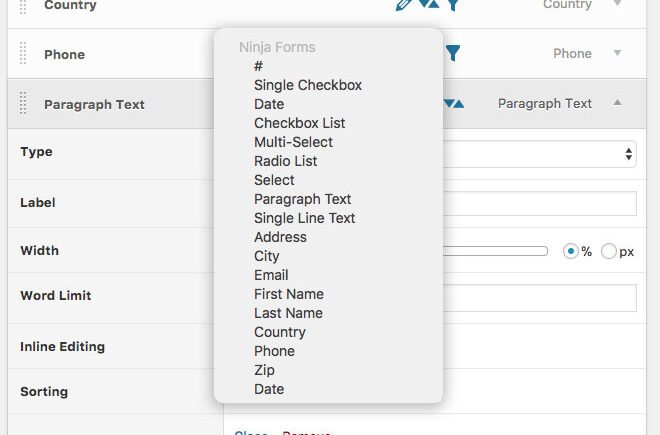660x435 pixels.
Task: Choose Email from the Ninja Forms list
Action: pyautogui.click(x=271, y=275)
